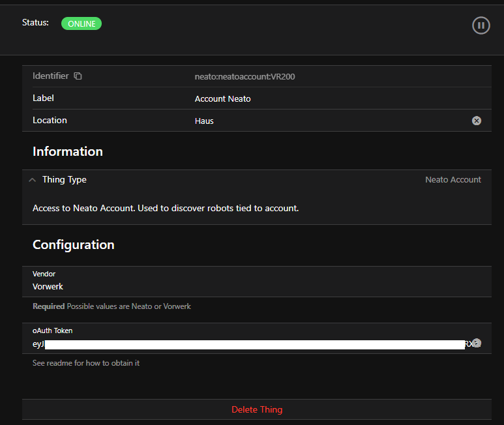Click the Configuration section heading
This screenshot has height=425, width=504.
(x=73, y=244)
